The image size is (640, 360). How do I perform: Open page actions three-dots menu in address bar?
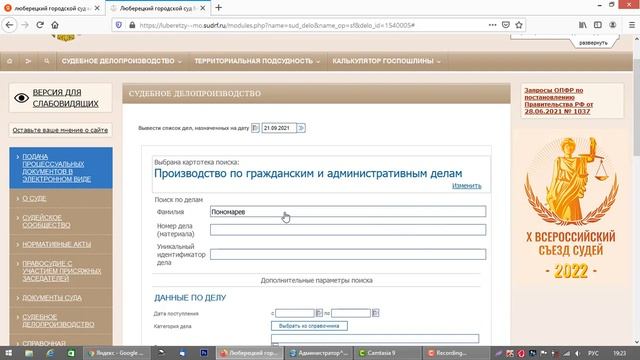tap(493, 25)
